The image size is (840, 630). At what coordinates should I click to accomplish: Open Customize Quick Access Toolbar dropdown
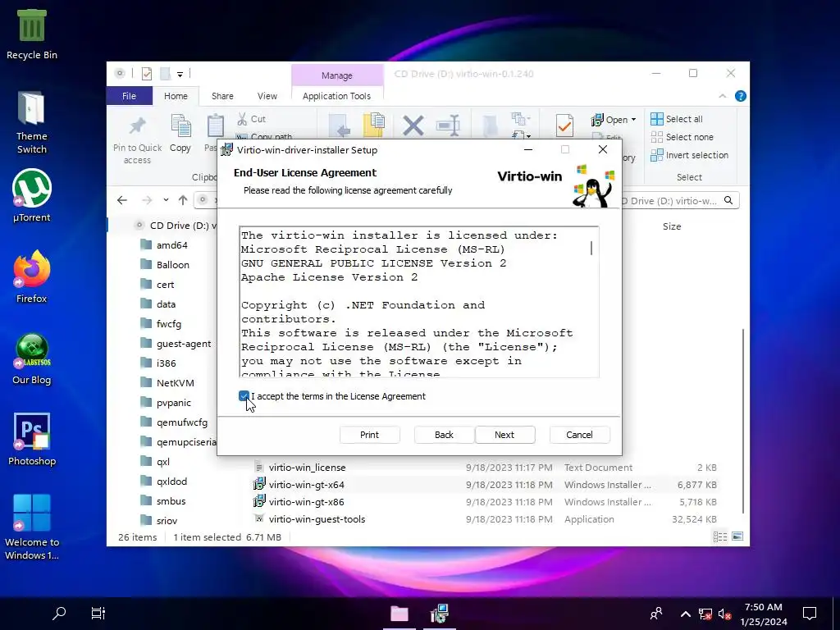pos(180,74)
